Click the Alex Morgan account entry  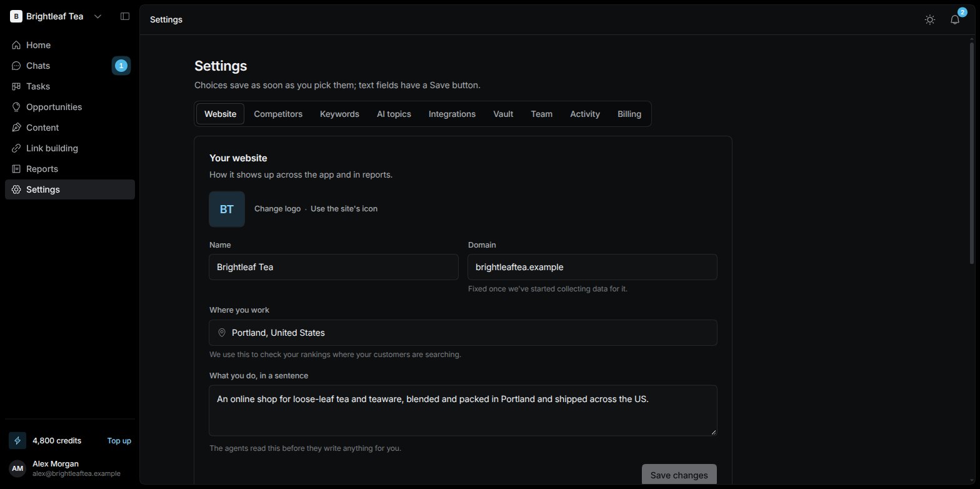tap(70, 468)
